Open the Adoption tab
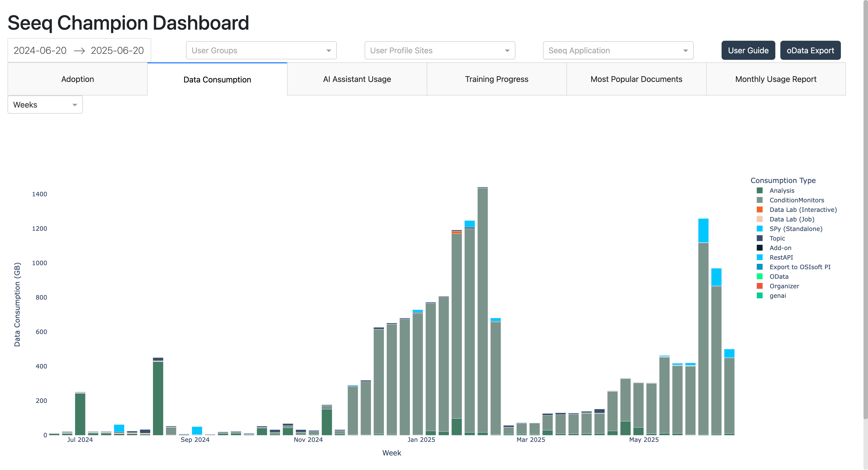 (78, 79)
